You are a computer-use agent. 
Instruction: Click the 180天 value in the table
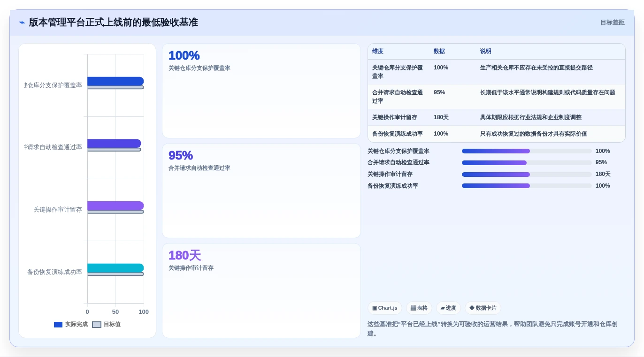[441, 118]
